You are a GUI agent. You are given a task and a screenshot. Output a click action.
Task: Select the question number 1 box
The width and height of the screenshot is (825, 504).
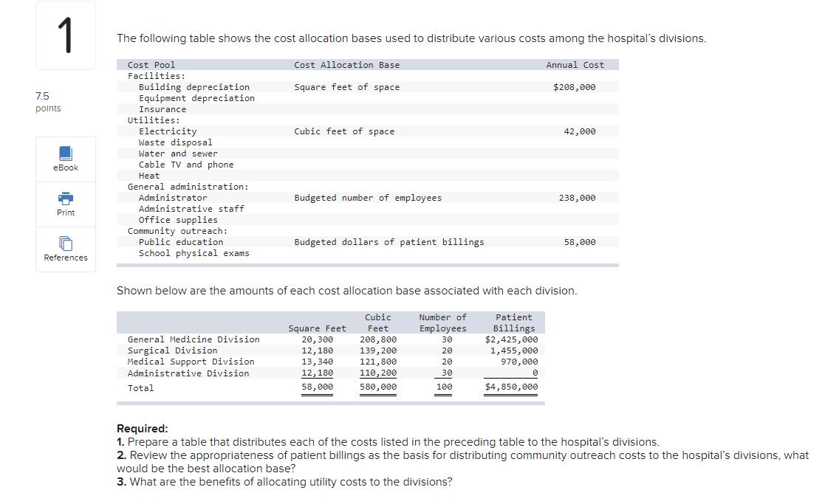65,35
